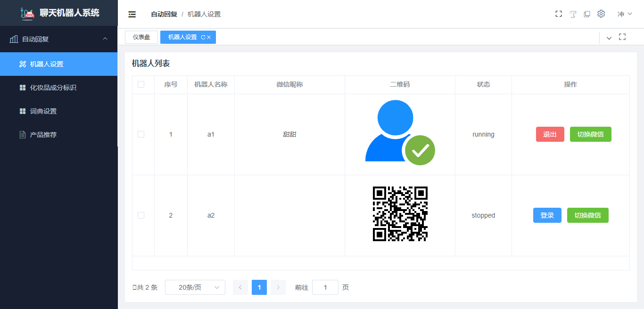Viewport: 644px width, 309px height.
Task: Click the grid icon beside 化妆品成分标识
Action: coord(23,88)
